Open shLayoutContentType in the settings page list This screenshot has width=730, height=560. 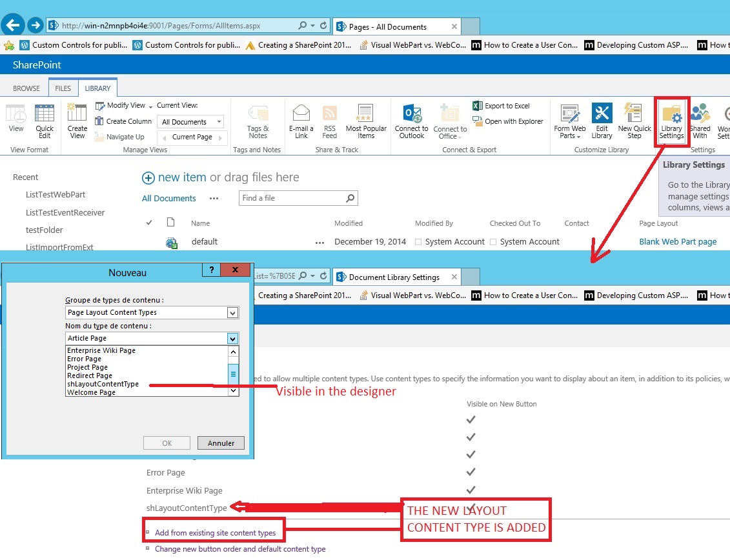(x=187, y=508)
